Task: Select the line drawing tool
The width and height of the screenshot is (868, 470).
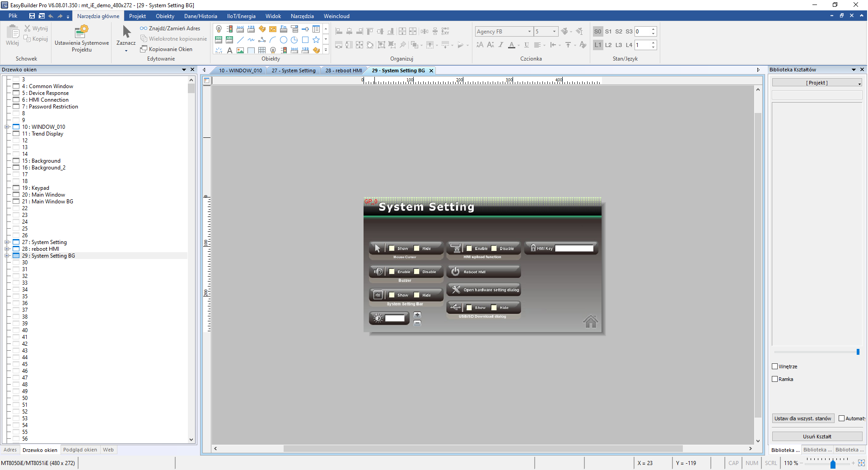Action: 240,40
